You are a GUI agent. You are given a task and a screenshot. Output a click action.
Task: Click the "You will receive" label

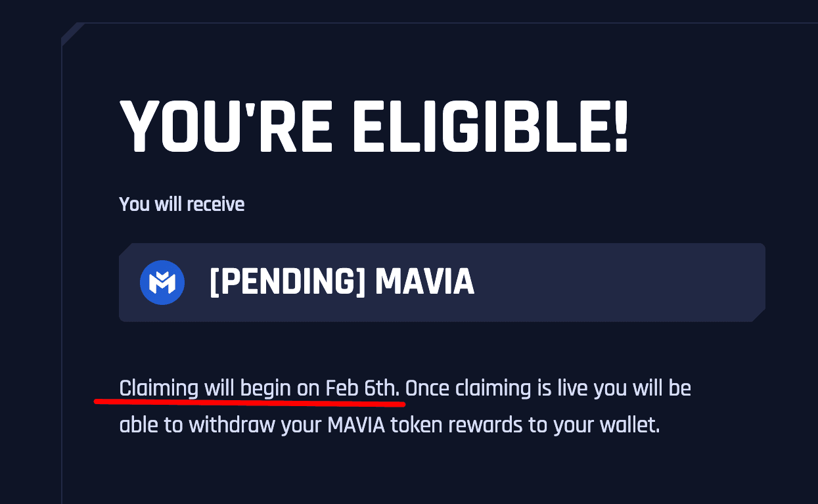click(182, 204)
